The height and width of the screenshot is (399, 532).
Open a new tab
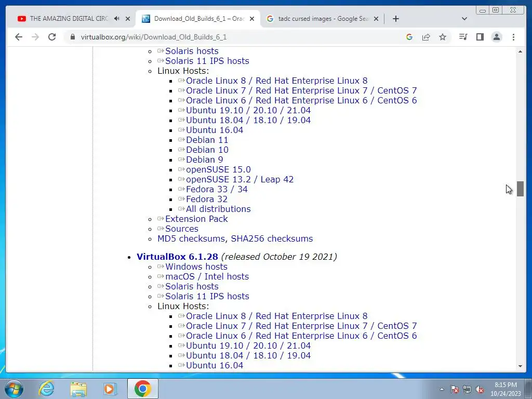395,19
